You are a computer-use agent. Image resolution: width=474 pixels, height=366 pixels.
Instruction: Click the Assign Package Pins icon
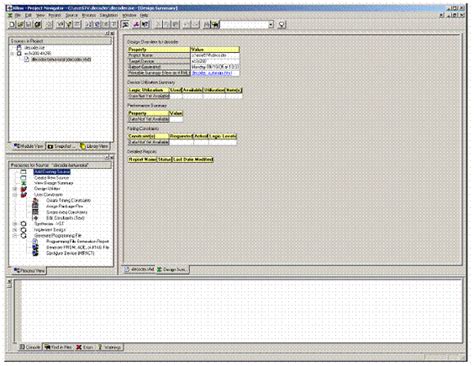click(35, 206)
